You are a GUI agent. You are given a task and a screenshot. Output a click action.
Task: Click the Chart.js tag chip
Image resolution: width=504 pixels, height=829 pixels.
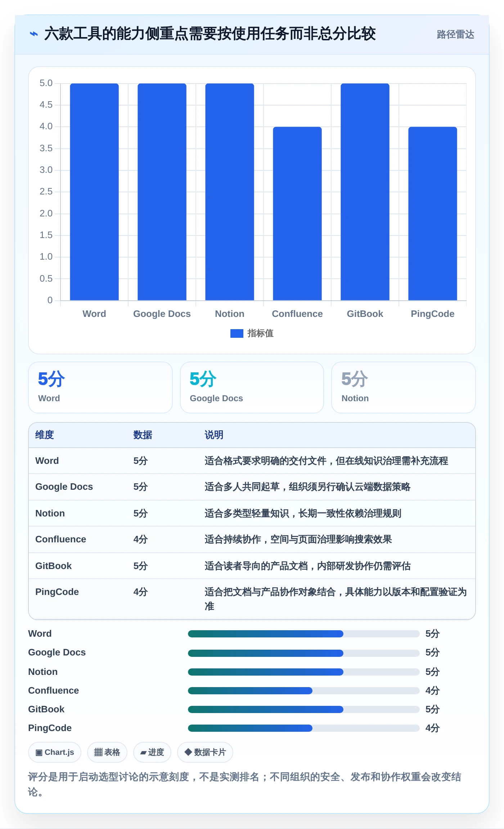pos(55,752)
